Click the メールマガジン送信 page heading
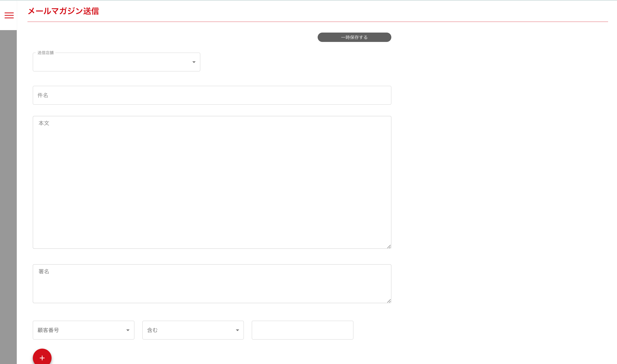 click(63, 11)
